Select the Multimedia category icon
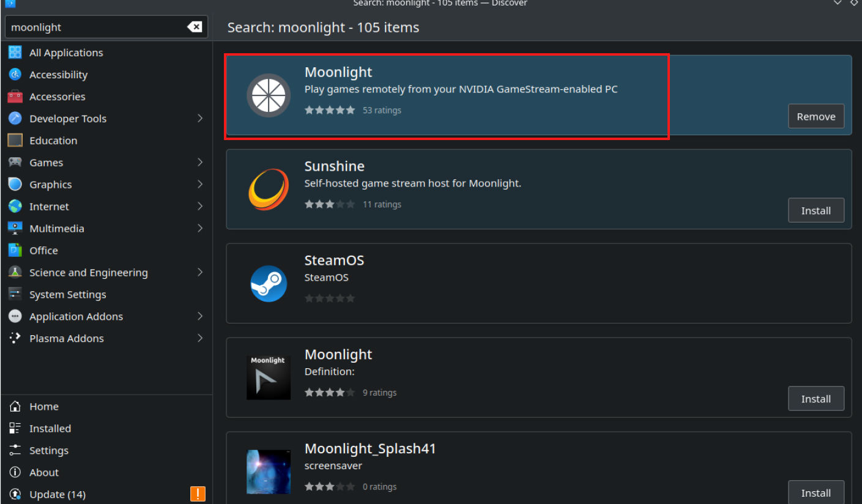Viewport: 862px width, 504px height. point(15,228)
